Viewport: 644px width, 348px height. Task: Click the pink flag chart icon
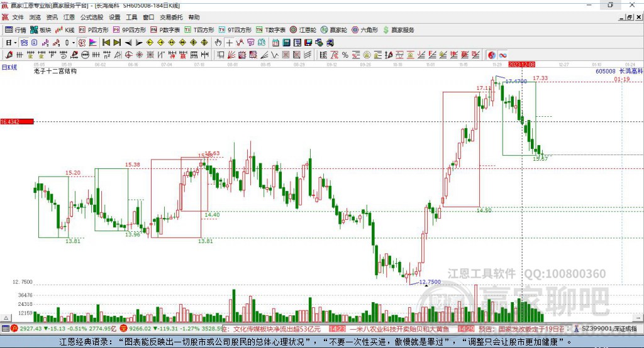point(93,43)
